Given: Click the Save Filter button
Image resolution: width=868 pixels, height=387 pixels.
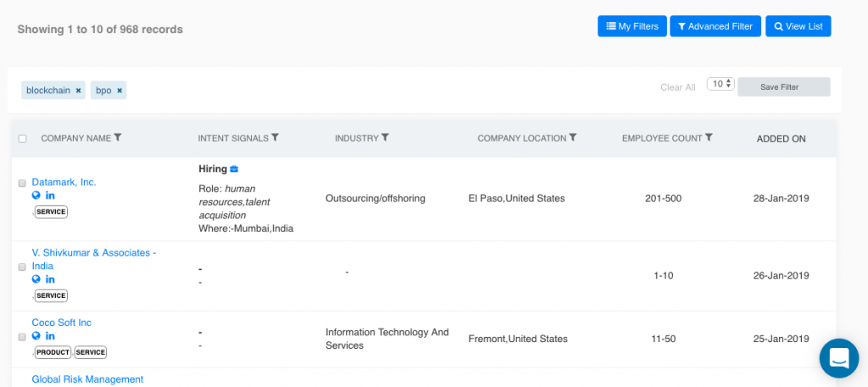Looking at the screenshot, I should coord(784,86).
